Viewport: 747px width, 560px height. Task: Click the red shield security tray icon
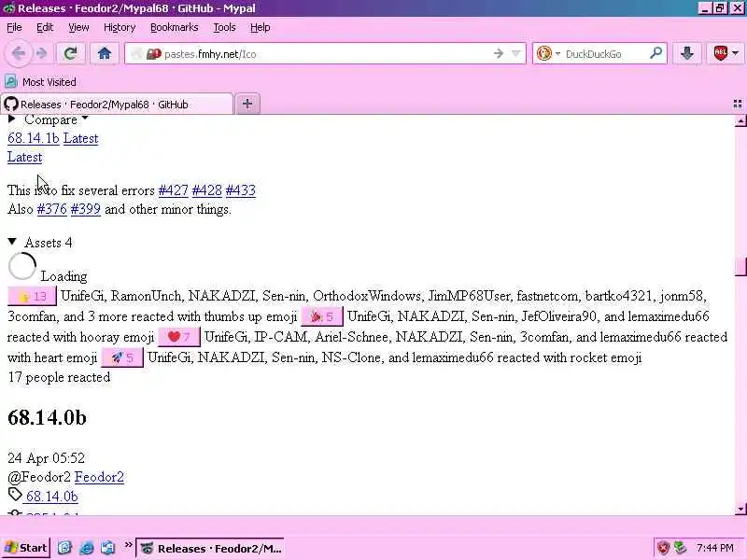(x=663, y=548)
